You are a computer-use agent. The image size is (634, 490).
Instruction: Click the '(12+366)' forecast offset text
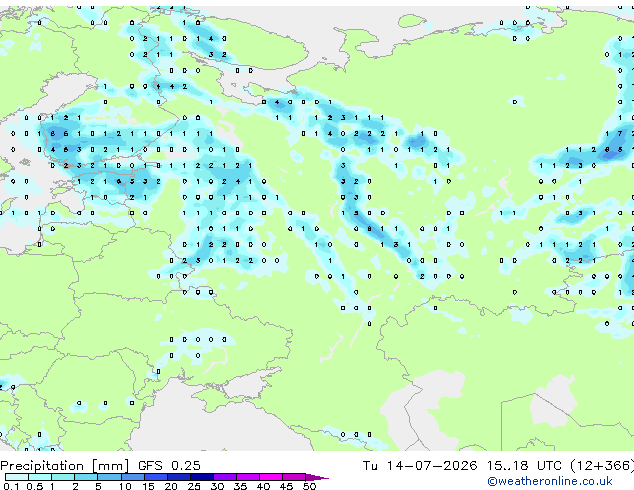click(x=602, y=466)
